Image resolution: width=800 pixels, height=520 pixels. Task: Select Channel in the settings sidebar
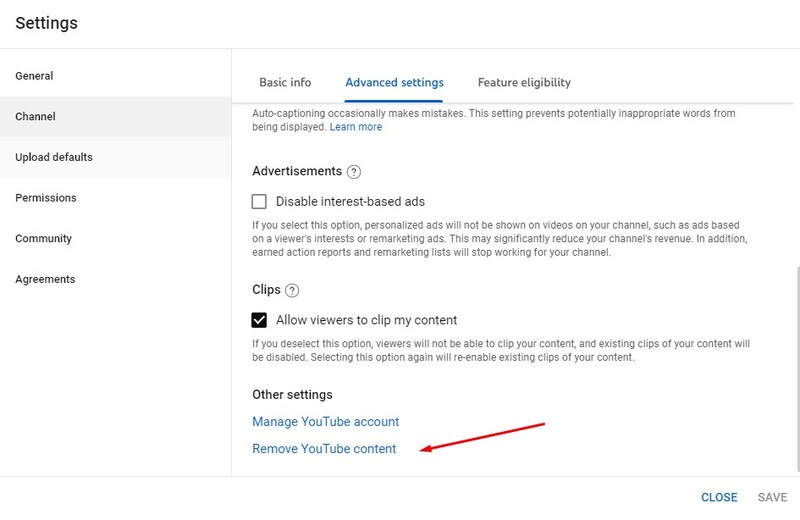(x=35, y=117)
